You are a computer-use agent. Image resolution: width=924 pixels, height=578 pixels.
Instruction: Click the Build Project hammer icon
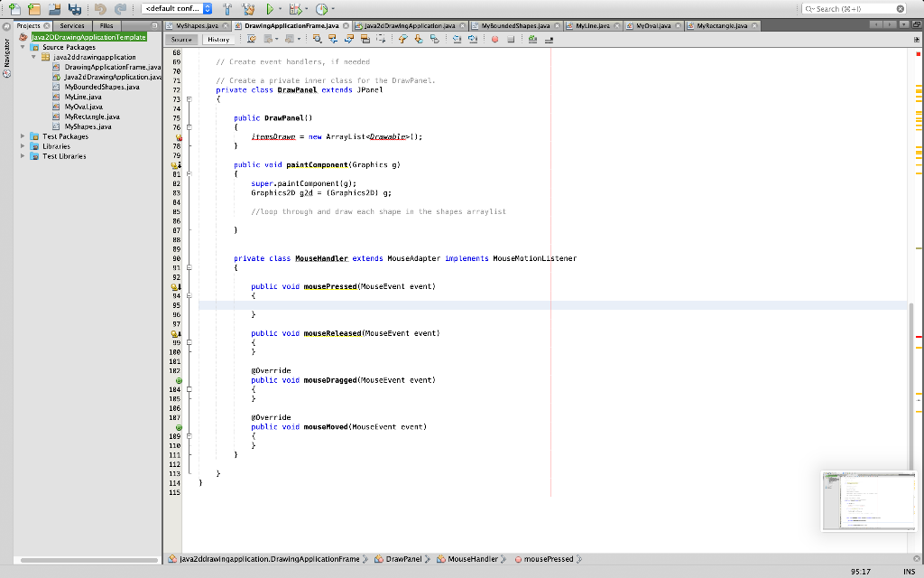[227, 9]
